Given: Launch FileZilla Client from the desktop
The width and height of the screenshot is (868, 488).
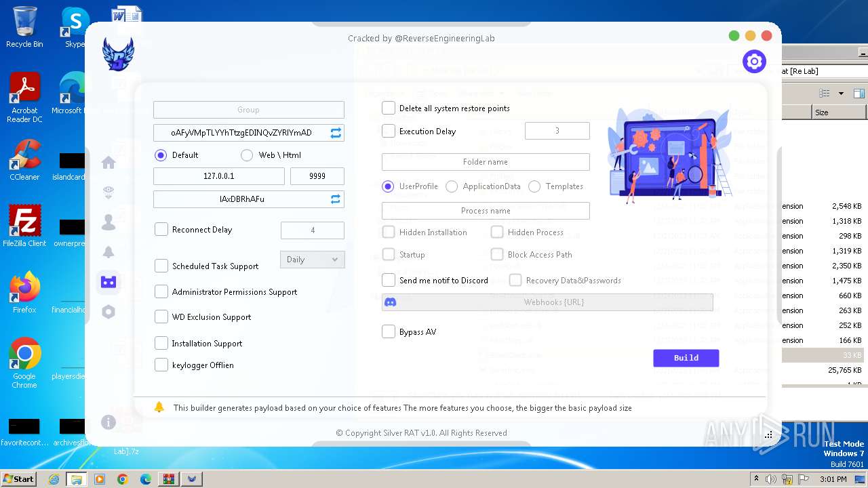Looking at the screenshot, I should click(x=24, y=226).
